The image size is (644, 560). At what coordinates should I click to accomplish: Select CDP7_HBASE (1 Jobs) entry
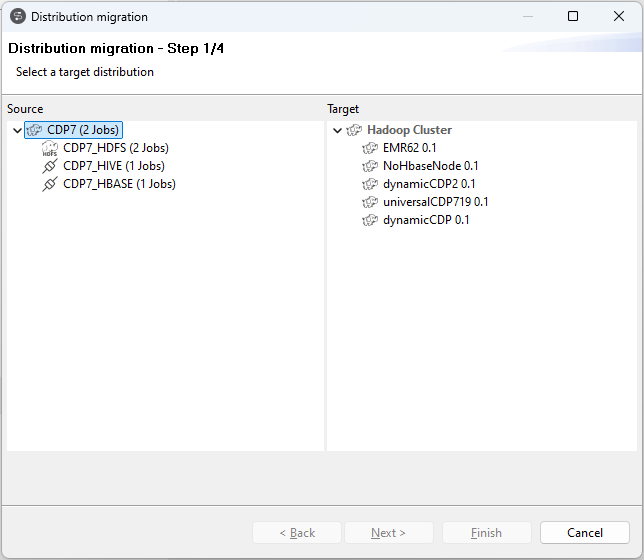[x=119, y=184]
